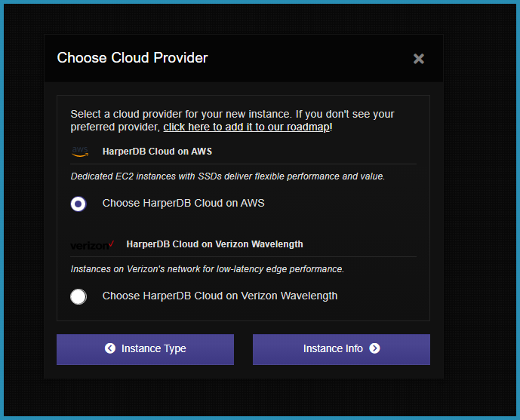Click the 'HarperDB Cloud on Verizon Wavelength' heading
The image size is (520, 420).
214,244
